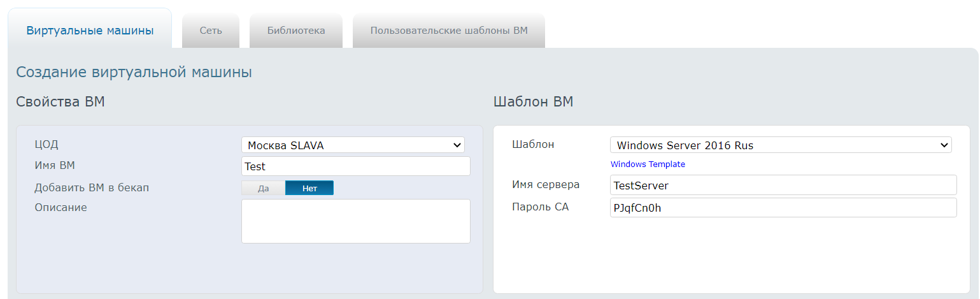Open the Пользовательские шаблоны ВМ tab
Viewport: 980px width, 299px height.
click(449, 31)
